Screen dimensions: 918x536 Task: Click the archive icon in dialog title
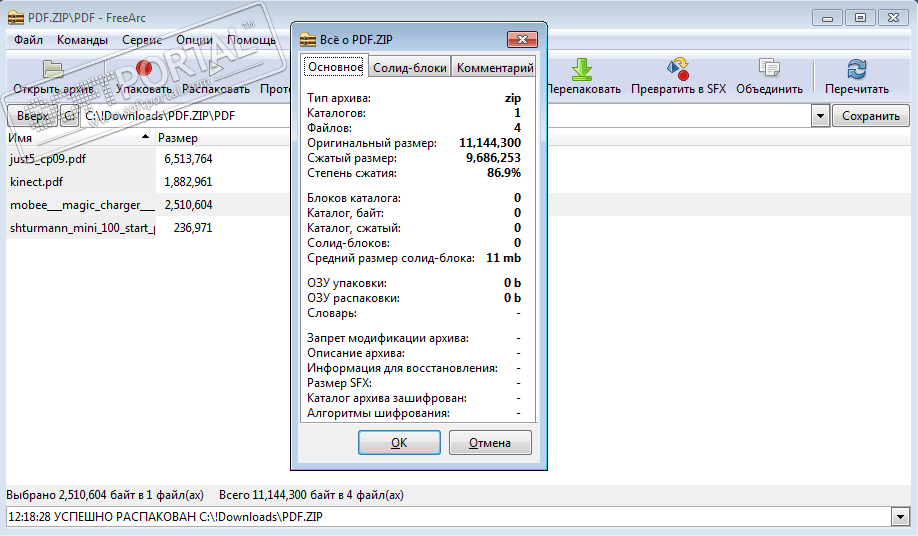[307, 40]
